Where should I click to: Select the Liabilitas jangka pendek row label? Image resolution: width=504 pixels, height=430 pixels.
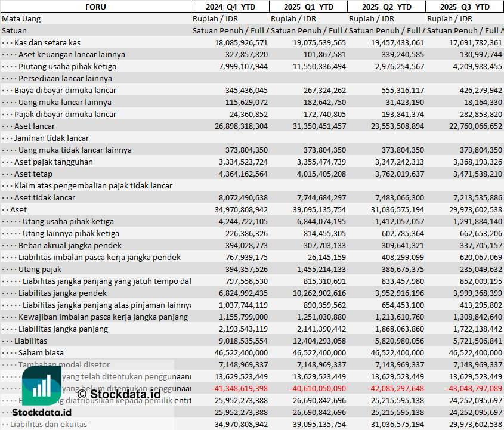pos(63,293)
